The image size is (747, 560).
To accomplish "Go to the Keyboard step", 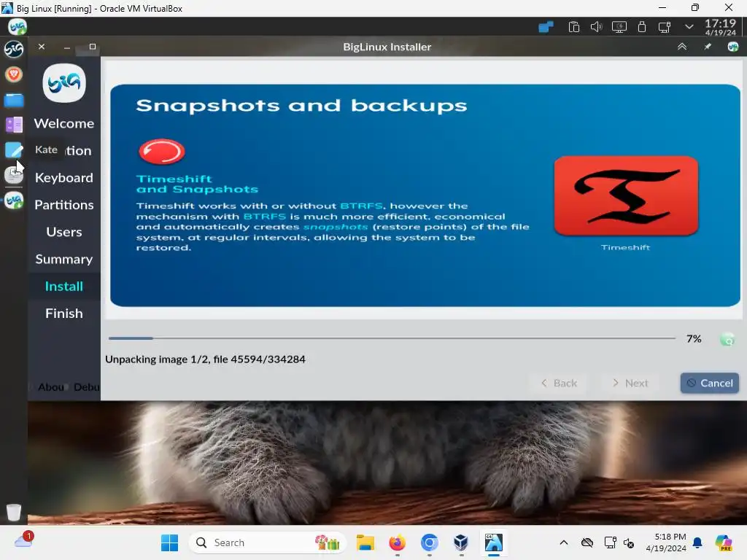I will [64, 178].
